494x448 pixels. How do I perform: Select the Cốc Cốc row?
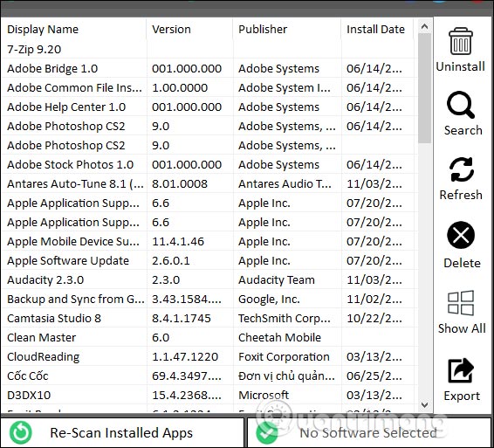209,376
